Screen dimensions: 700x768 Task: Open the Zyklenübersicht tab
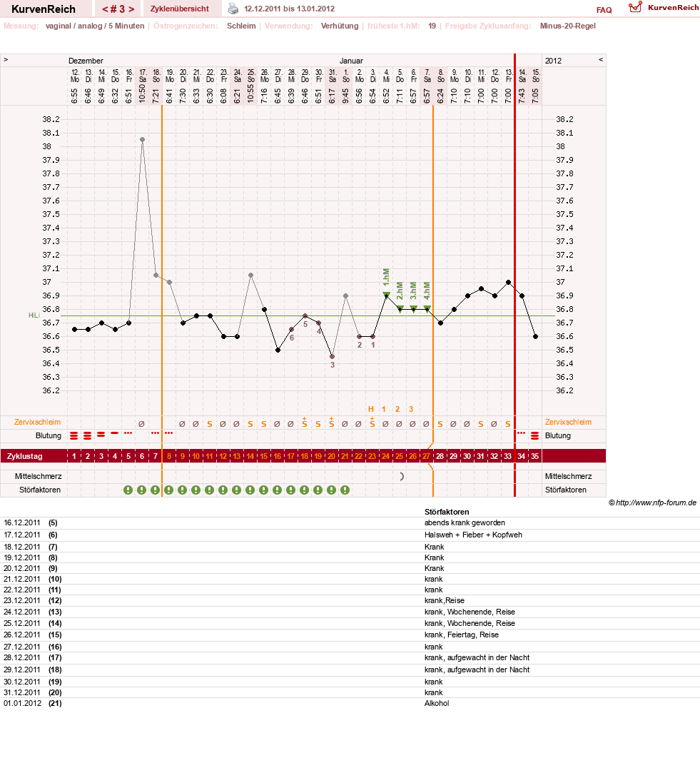(180, 9)
